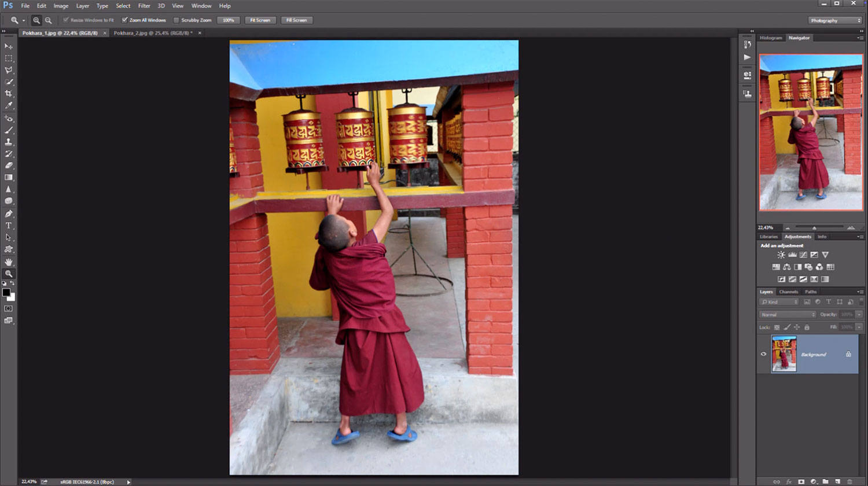
Task: Select the Brush tool
Action: [x=9, y=130]
